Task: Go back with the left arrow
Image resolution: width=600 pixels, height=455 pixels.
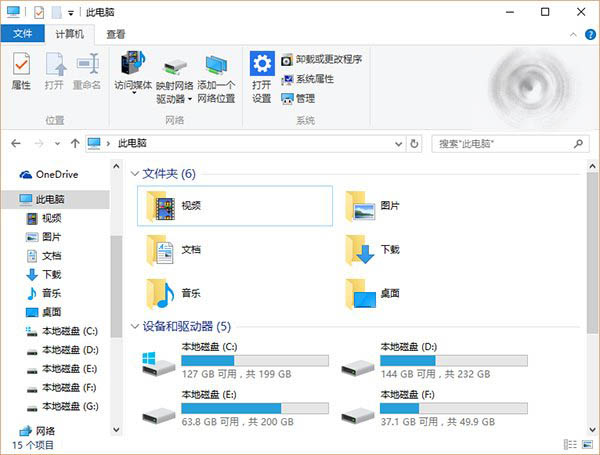Action: pos(16,144)
